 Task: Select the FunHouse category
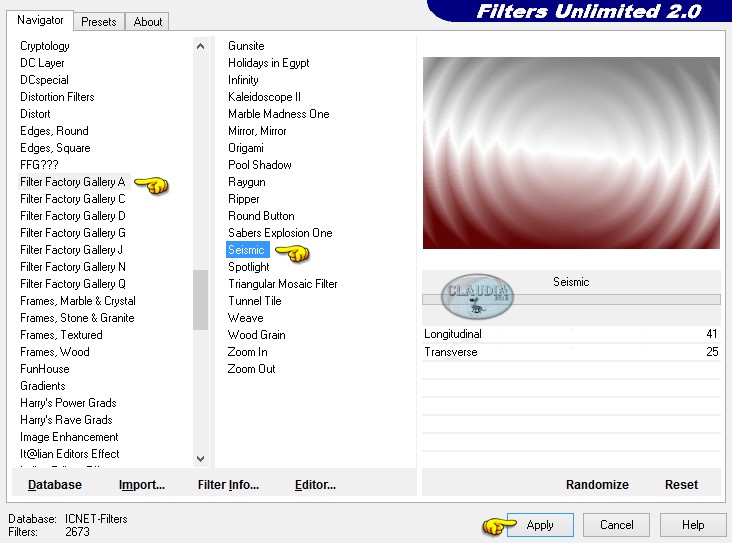pos(45,369)
